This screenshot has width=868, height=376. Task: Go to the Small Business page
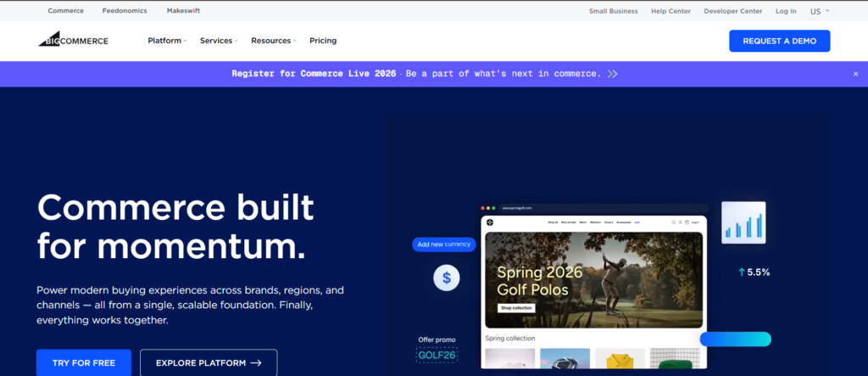coord(614,11)
